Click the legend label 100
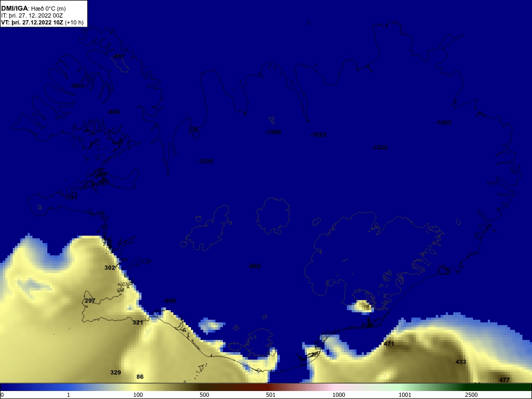This screenshot has height=399, width=532. 138,395
